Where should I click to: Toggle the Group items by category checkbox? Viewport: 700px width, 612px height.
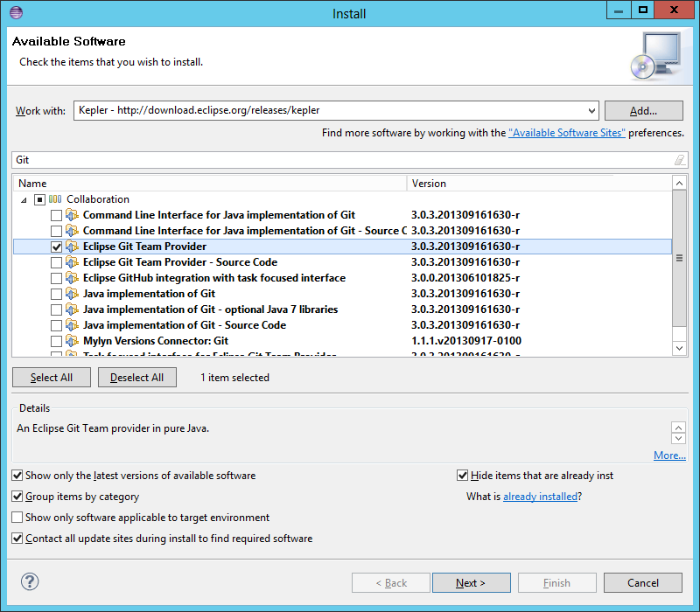pos(18,497)
